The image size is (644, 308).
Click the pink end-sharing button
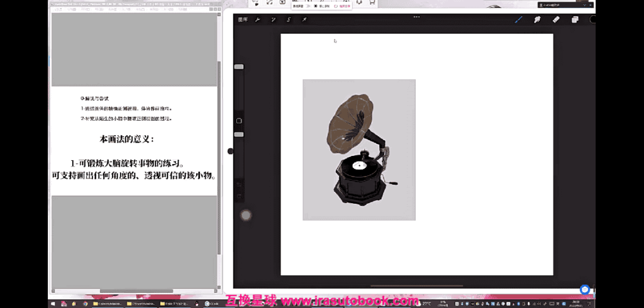click(x=341, y=6)
